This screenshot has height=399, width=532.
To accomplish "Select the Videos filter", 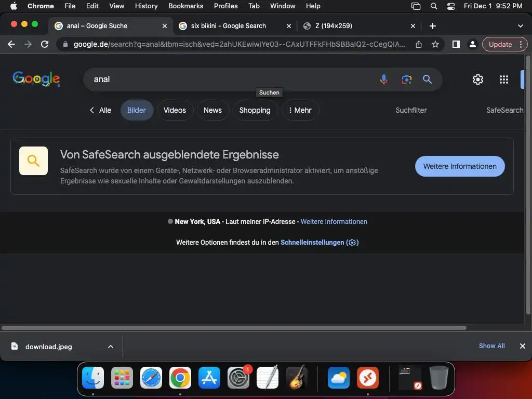I will [175, 110].
